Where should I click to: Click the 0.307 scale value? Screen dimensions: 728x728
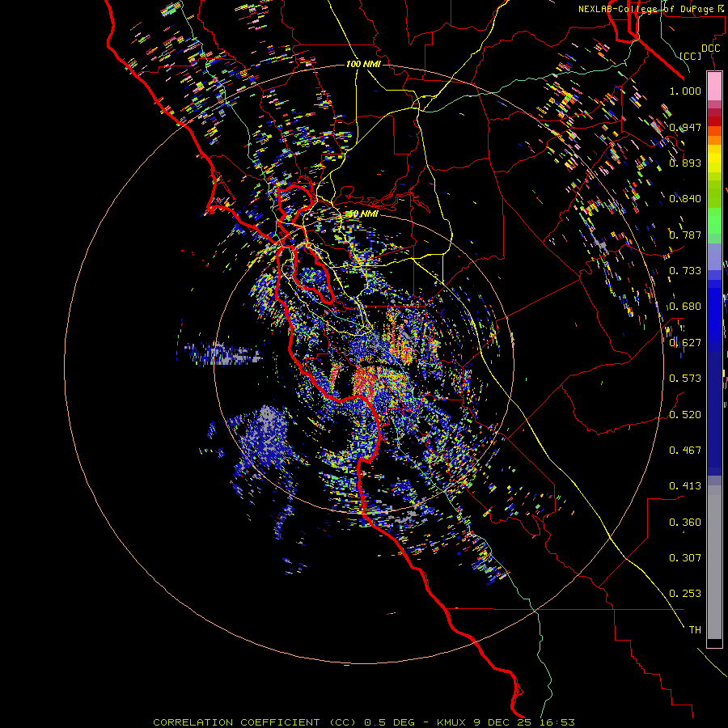click(x=685, y=558)
